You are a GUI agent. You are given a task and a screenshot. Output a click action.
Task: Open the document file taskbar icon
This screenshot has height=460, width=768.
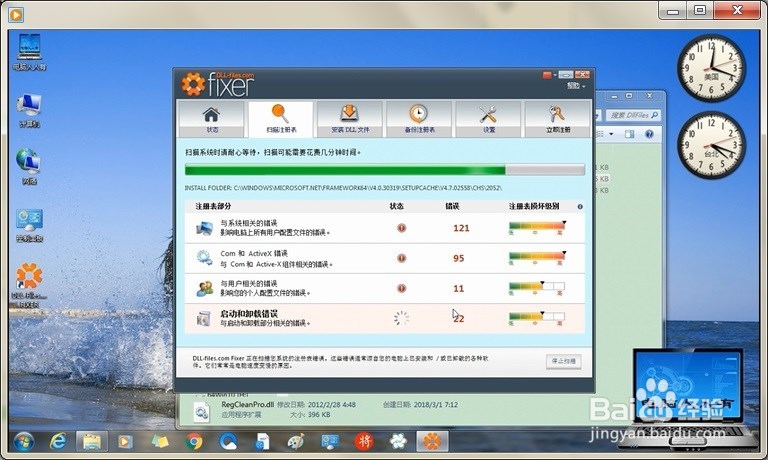[262, 442]
